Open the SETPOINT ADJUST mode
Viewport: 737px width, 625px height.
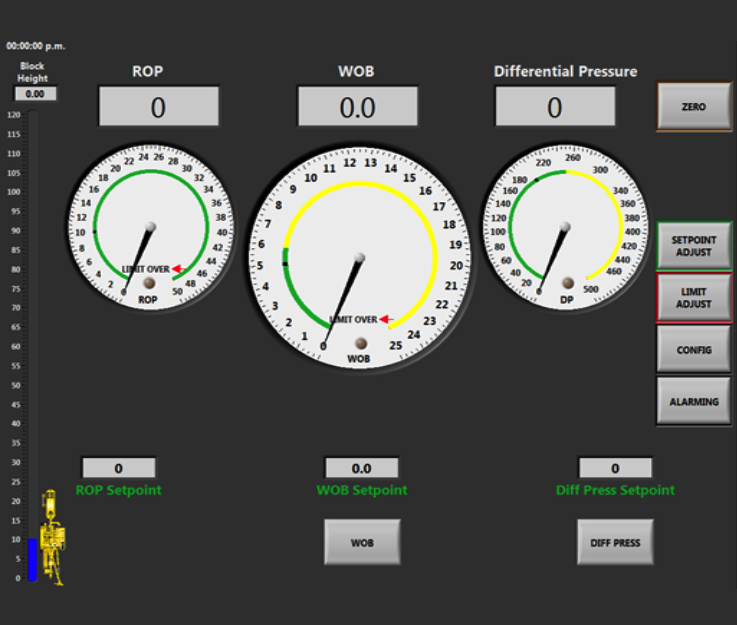coord(693,246)
